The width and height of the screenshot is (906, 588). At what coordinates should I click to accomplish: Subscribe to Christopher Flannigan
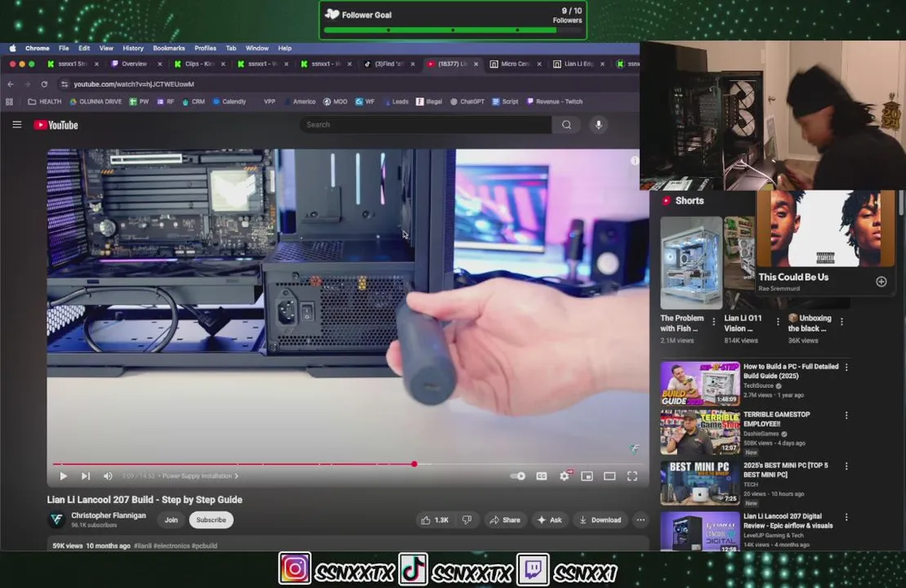pos(211,520)
